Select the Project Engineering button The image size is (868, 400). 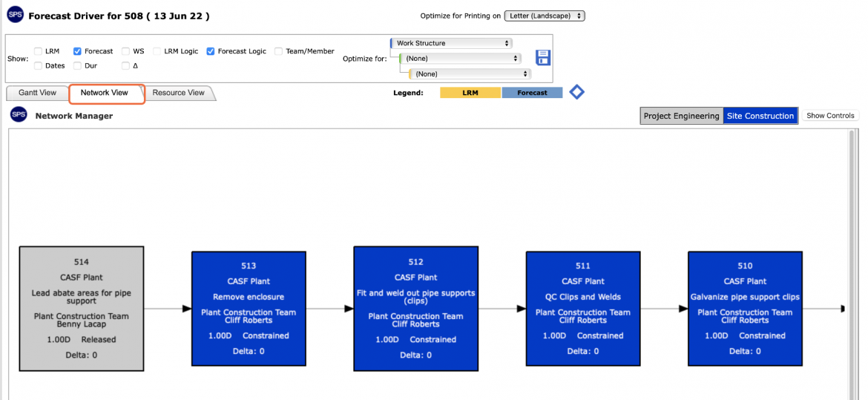pyautogui.click(x=682, y=116)
